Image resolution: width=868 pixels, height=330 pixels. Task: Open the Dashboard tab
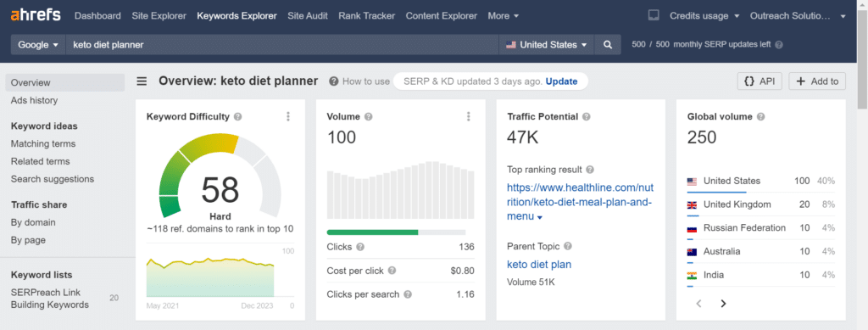click(x=97, y=15)
